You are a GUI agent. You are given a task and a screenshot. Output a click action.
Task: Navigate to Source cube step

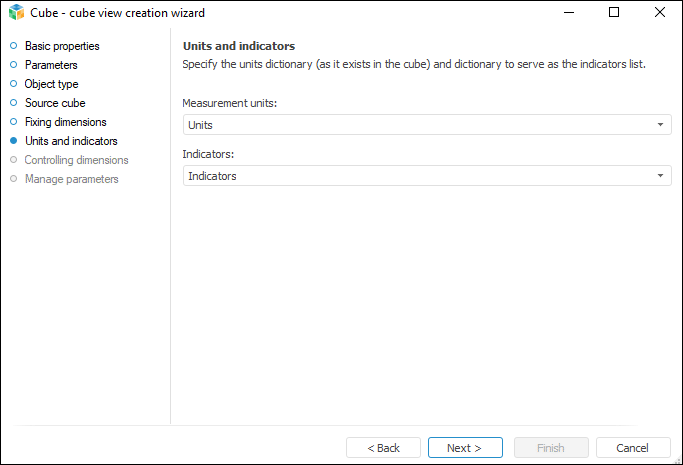[55, 103]
